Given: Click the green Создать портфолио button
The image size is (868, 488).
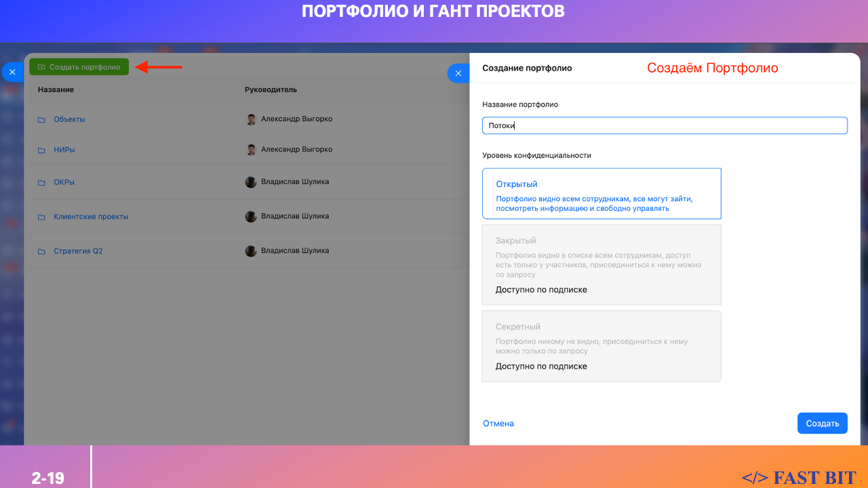Looking at the screenshot, I should (x=79, y=67).
